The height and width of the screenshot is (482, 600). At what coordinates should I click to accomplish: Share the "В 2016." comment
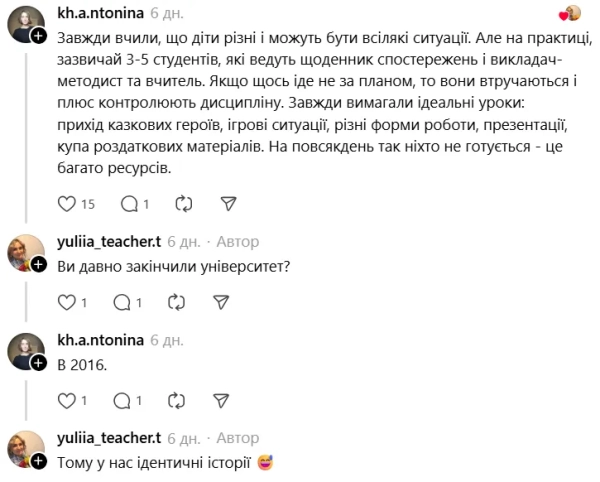click(222, 400)
